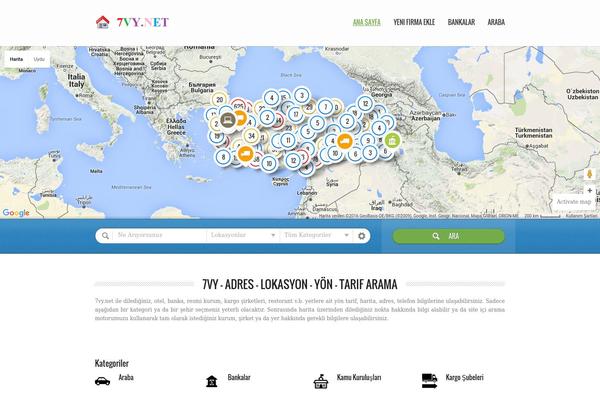The image size is (600, 400).
Task: Focus the Ne Arıyorsunuz search field
Action: click(159, 235)
